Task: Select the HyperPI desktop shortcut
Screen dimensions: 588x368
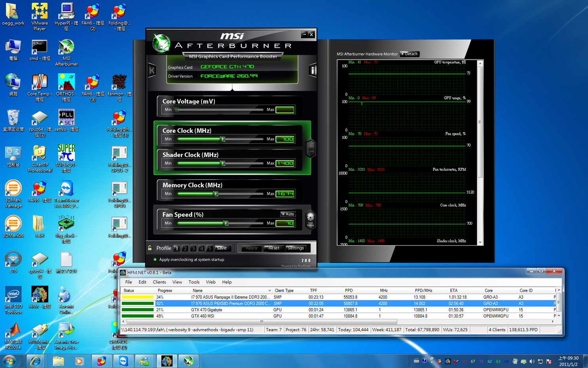Action: pos(66,17)
